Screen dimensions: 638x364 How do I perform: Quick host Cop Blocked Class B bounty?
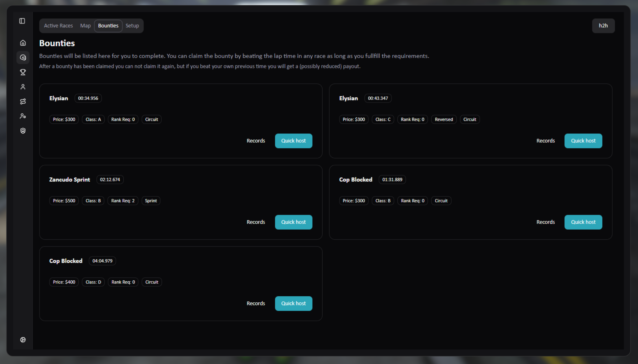[583, 222]
